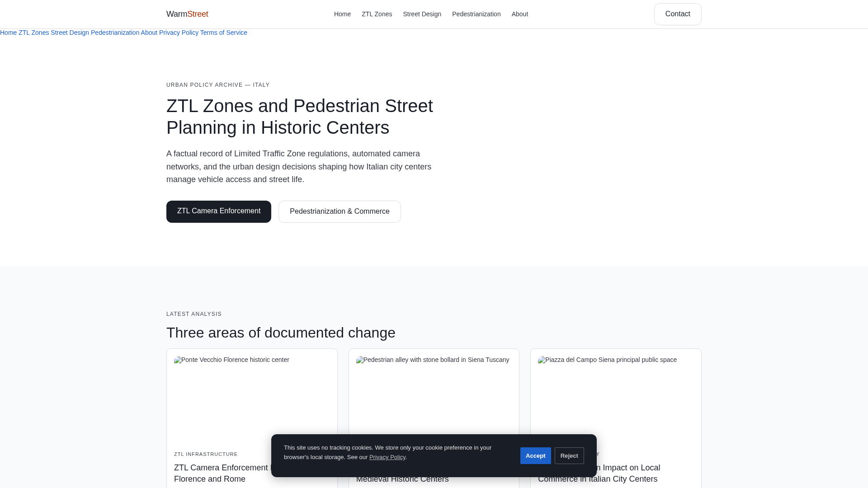Follow the blue Street Design secondary link

[x=70, y=33]
